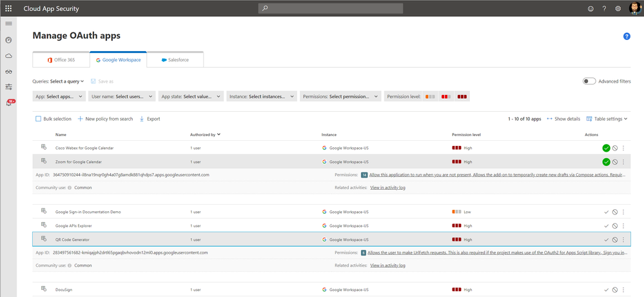Open QR Code Generator's View in activity log link
Screen dimensions: 644x297
[387, 266]
